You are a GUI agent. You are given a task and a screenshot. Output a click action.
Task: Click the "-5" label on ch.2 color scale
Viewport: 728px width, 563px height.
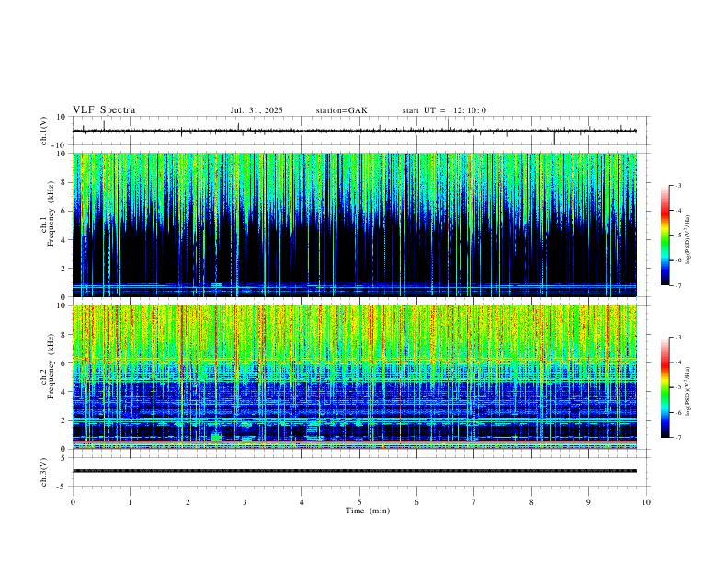[678, 387]
